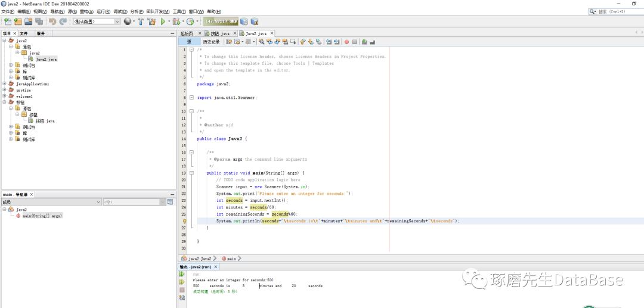Toggle highlight search in editor toolbar

click(x=285, y=42)
